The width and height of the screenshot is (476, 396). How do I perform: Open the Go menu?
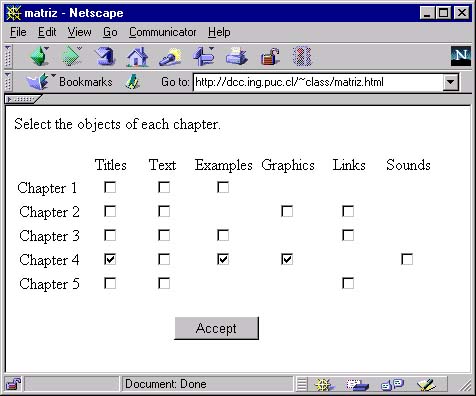click(110, 32)
